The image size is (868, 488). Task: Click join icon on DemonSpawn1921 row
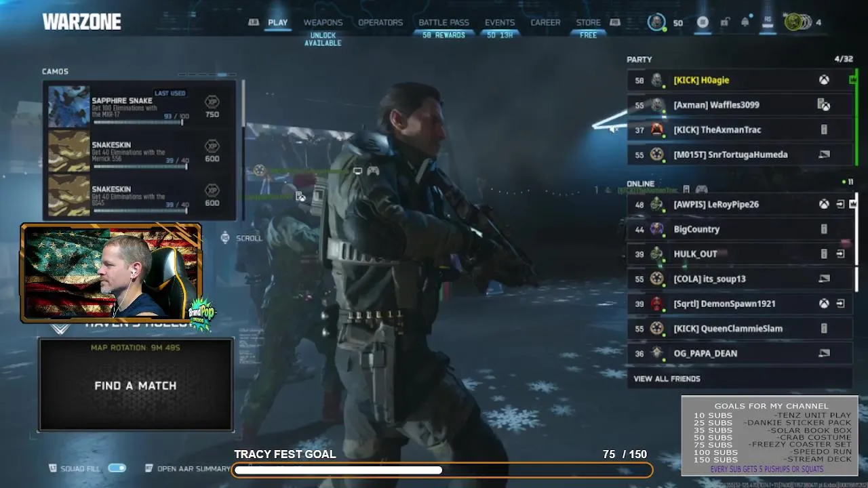pyautogui.click(x=840, y=304)
